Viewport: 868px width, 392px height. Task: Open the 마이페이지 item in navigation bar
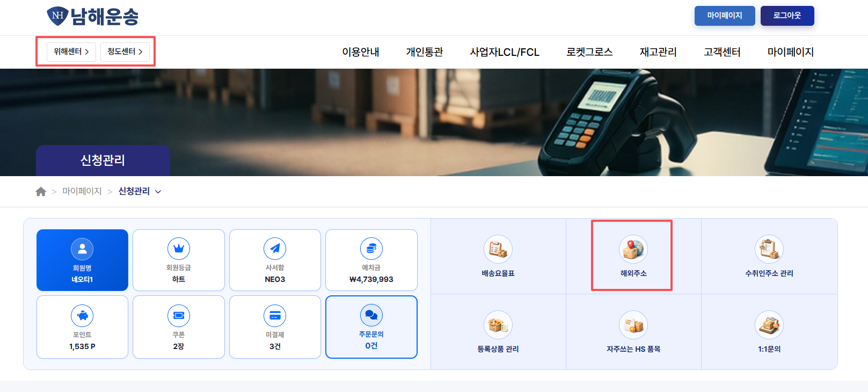pyautogui.click(x=791, y=52)
